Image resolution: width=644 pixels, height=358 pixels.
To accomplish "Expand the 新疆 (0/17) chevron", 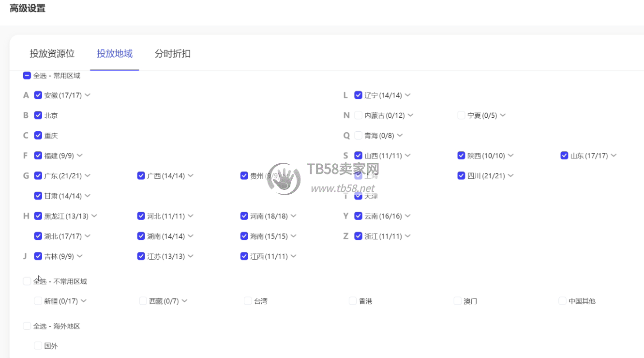I will coord(84,301).
